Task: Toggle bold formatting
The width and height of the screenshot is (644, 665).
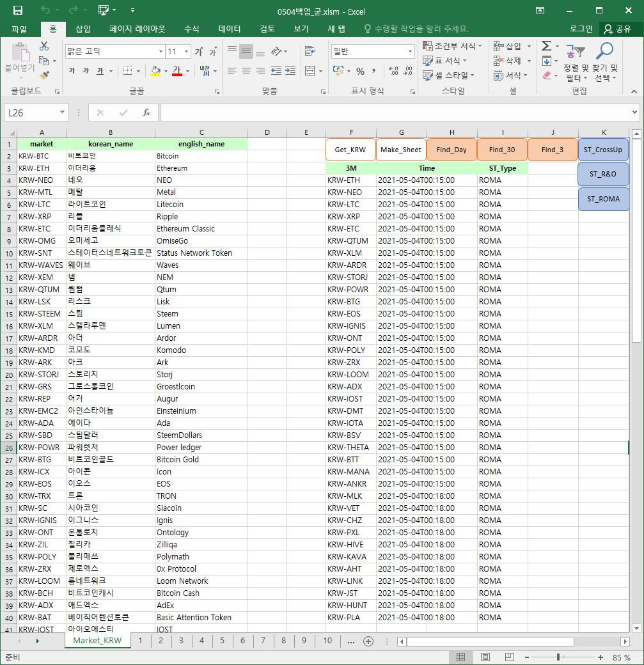Action: pos(72,71)
